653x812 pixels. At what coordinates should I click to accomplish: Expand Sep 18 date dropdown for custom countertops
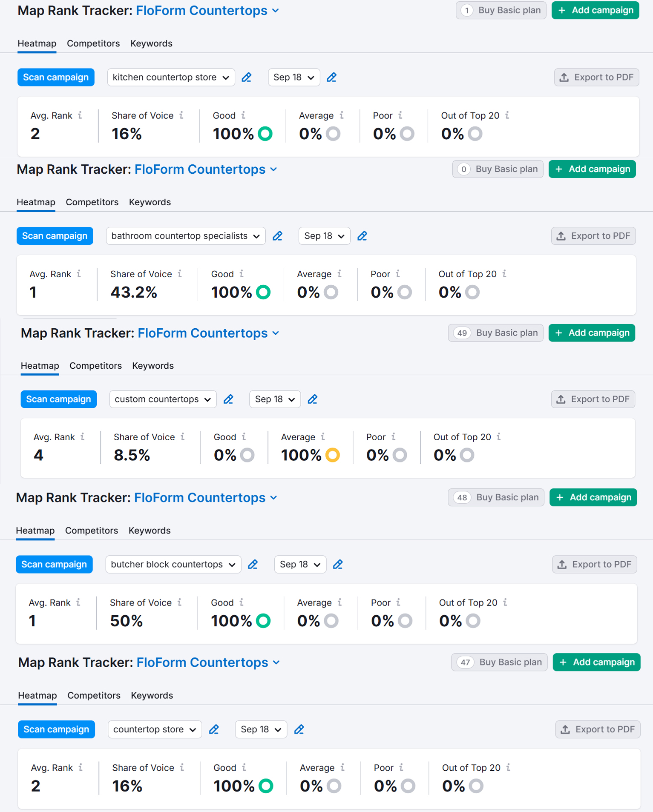tap(275, 399)
